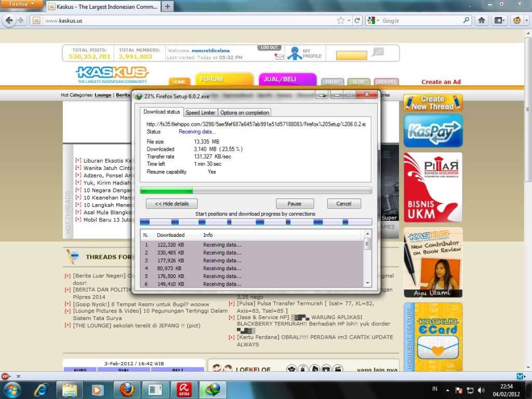Viewport: 532px width, 399px height.
Task: Open Avira from the taskbar
Action: [x=184, y=390]
